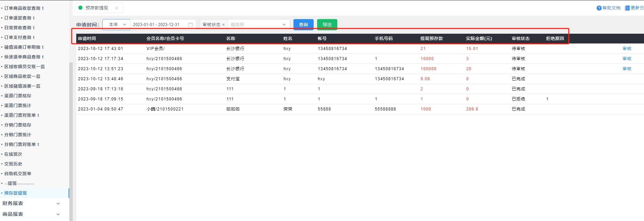Open 订单商品收款查询 in sidebar
Image resolution: width=644 pixels, height=221 pixels.
[x=24, y=8]
